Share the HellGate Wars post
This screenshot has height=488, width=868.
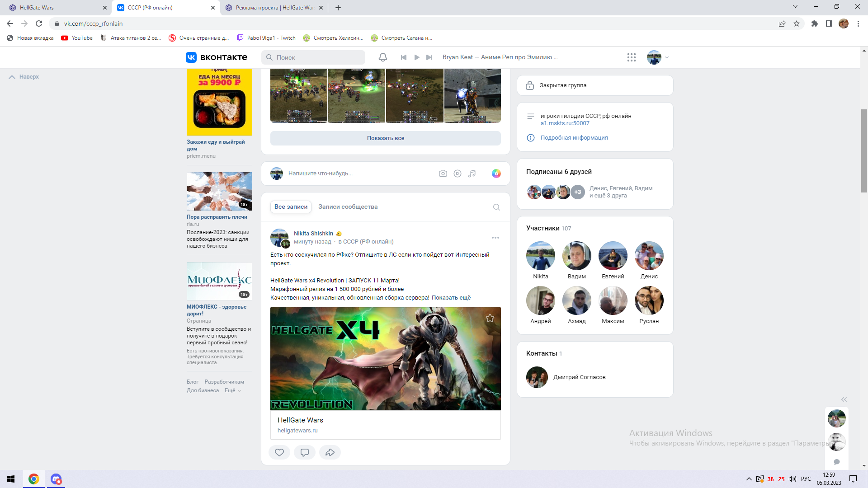(330, 452)
